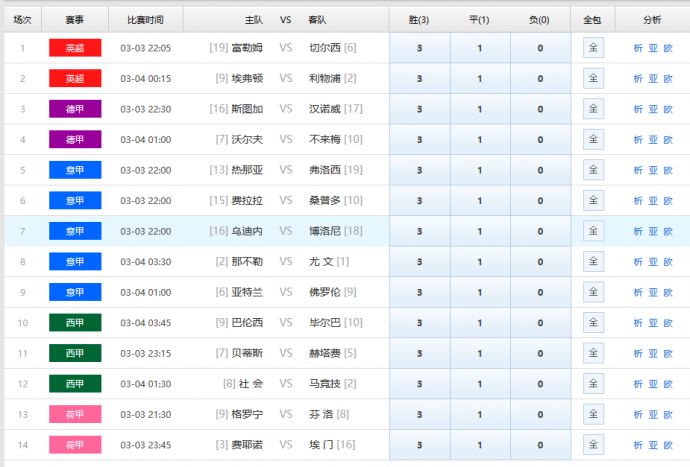Viewport: 690px width, 467px height.
Task: Open 析 link for 费耶诺 vs 埃门
Action: [638, 445]
